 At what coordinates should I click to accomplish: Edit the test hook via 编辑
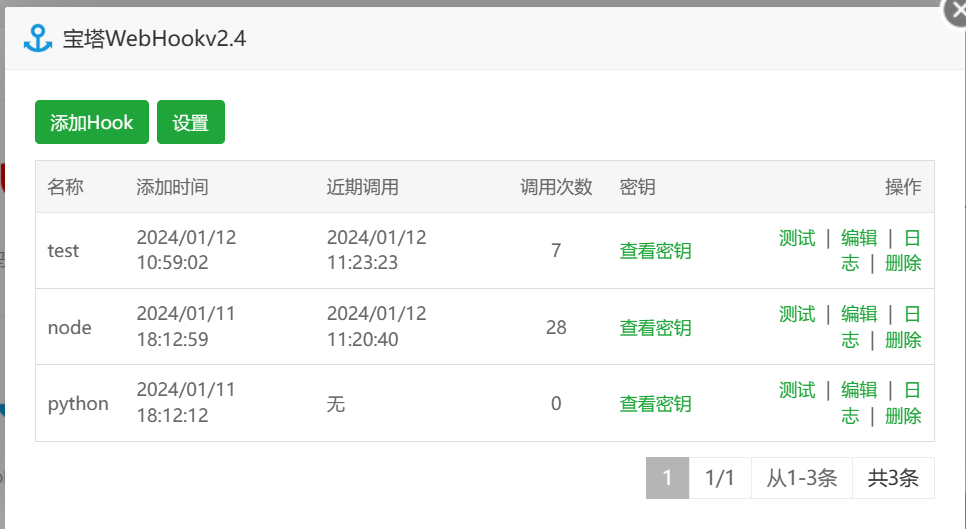pyautogui.click(x=859, y=238)
